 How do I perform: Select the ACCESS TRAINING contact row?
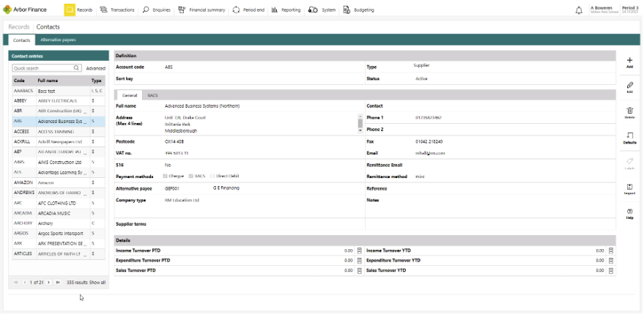tap(59, 132)
